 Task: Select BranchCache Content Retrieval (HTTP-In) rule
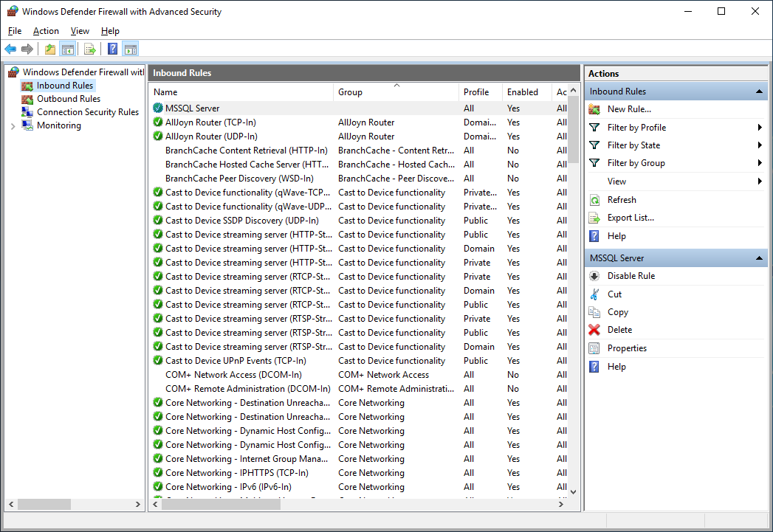(360, 151)
